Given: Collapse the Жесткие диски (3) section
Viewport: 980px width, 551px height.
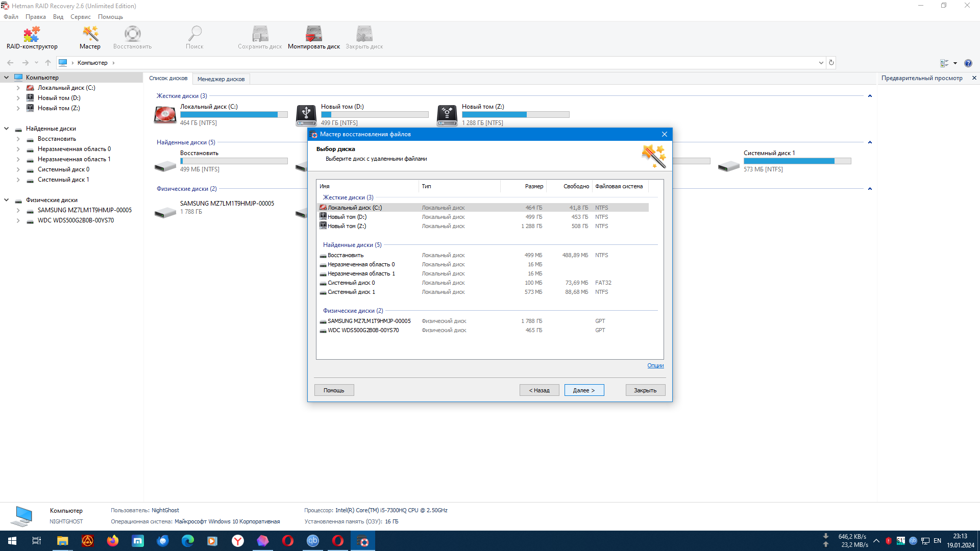Looking at the screenshot, I should 870,96.
